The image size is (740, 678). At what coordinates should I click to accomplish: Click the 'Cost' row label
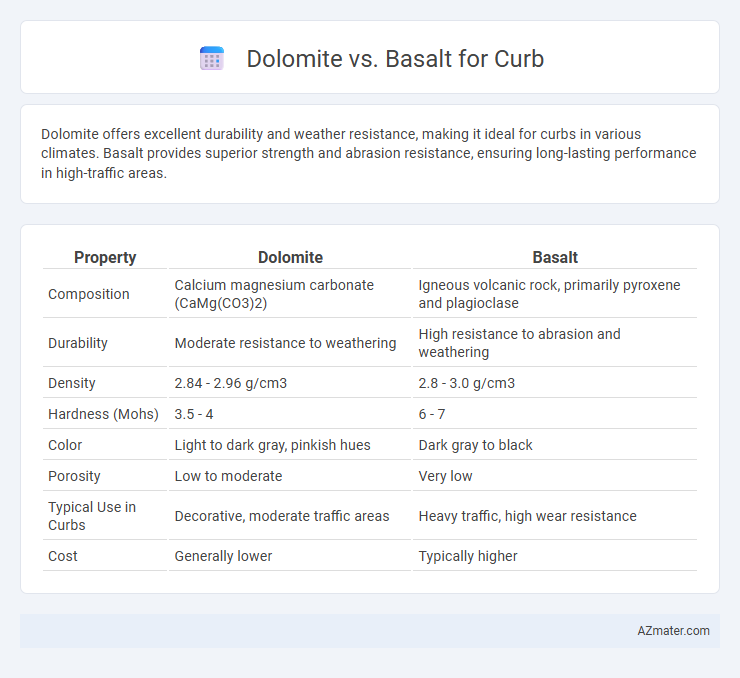pos(63,556)
